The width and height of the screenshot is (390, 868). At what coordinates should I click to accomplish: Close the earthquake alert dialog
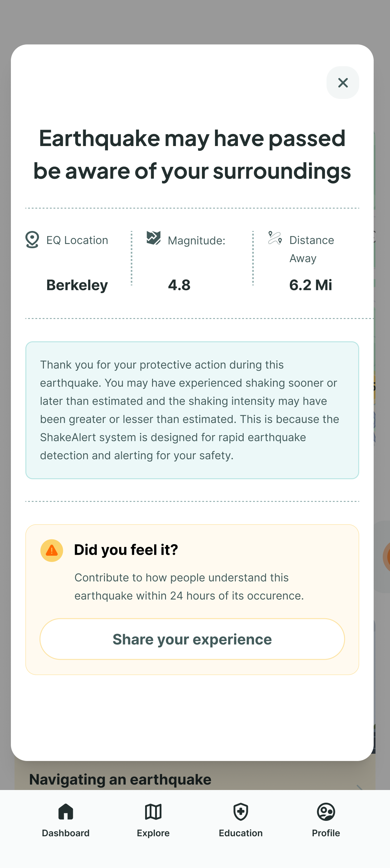[x=343, y=83]
